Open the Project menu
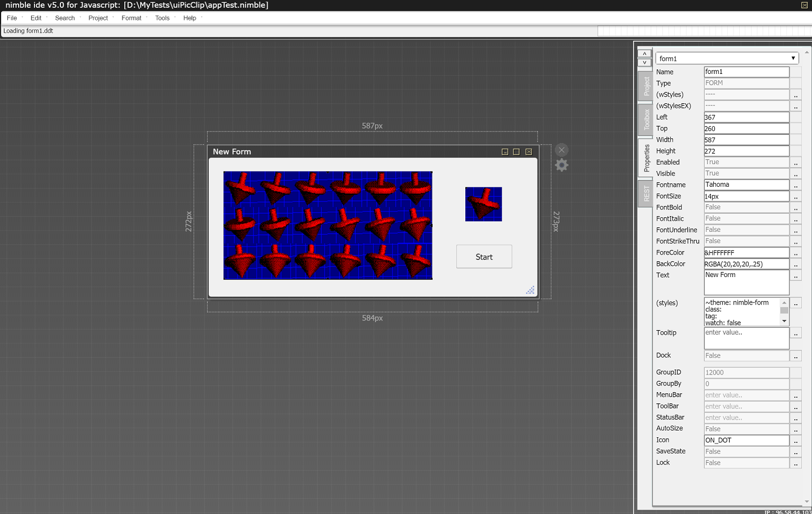This screenshot has width=812, height=514. point(98,18)
